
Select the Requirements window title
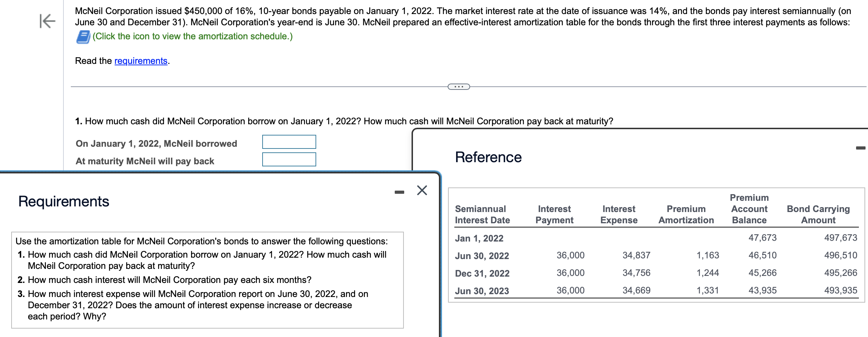click(63, 201)
